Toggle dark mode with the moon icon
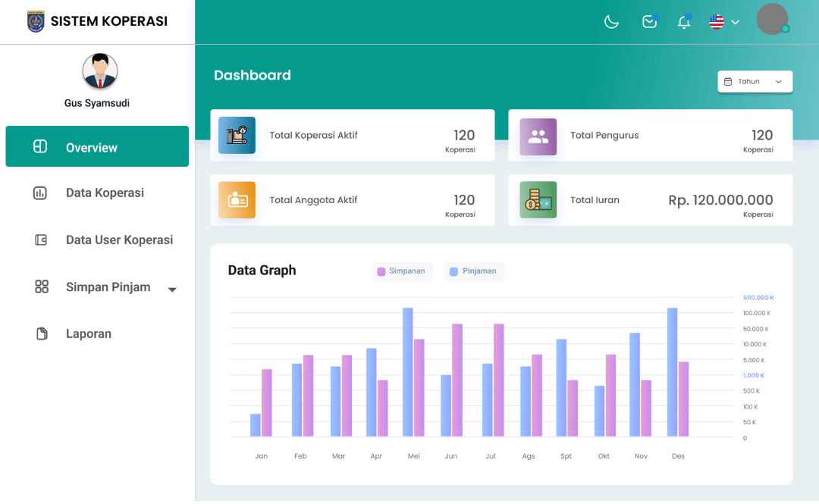 pyautogui.click(x=611, y=22)
